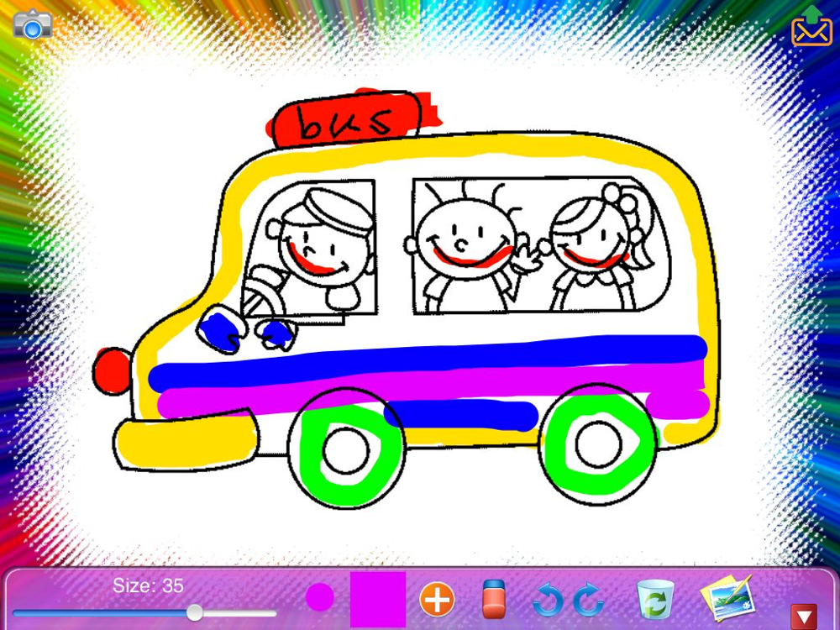The height and width of the screenshot is (630, 840).
Task: Undo the last stroke
Action: click(x=548, y=600)
